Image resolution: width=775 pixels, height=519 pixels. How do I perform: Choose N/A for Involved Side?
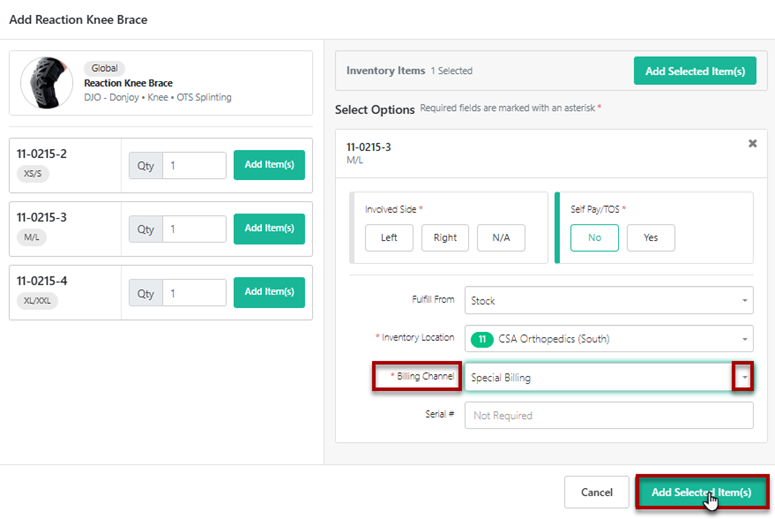[501, 238]
